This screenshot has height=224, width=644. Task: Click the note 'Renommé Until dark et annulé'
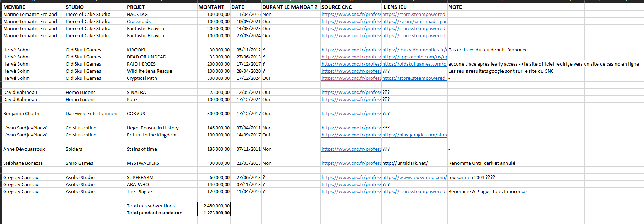click(x=482, y=163)
